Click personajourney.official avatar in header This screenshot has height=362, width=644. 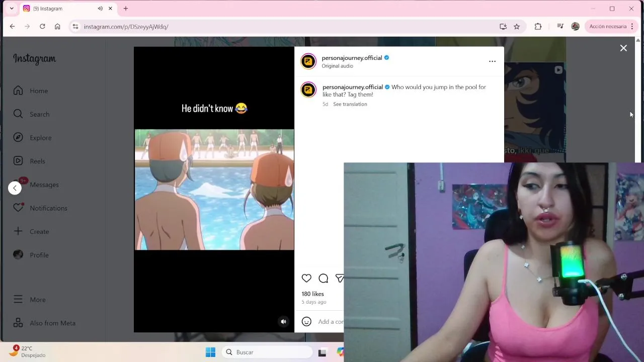coord(308,61)
